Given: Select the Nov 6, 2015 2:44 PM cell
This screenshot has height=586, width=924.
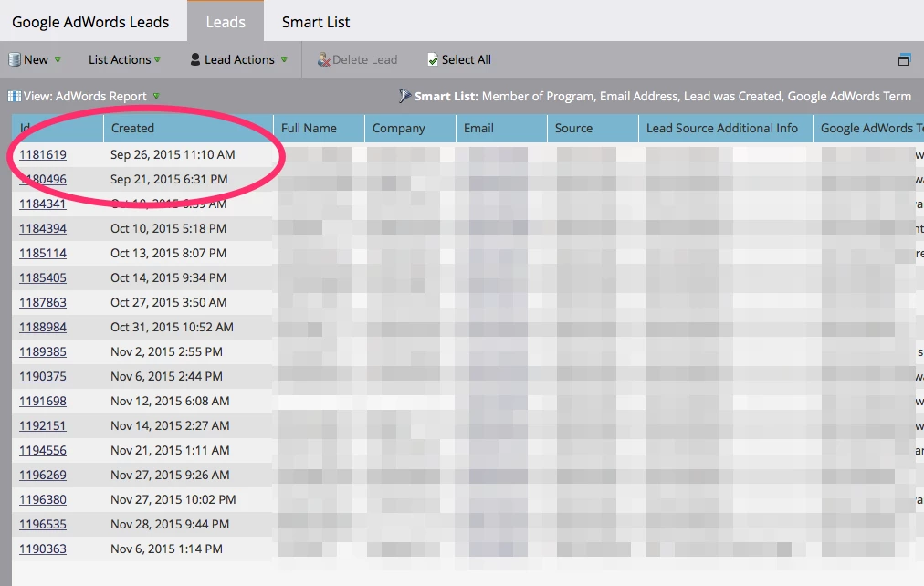Looking at the screenshot, I should 188,377.
